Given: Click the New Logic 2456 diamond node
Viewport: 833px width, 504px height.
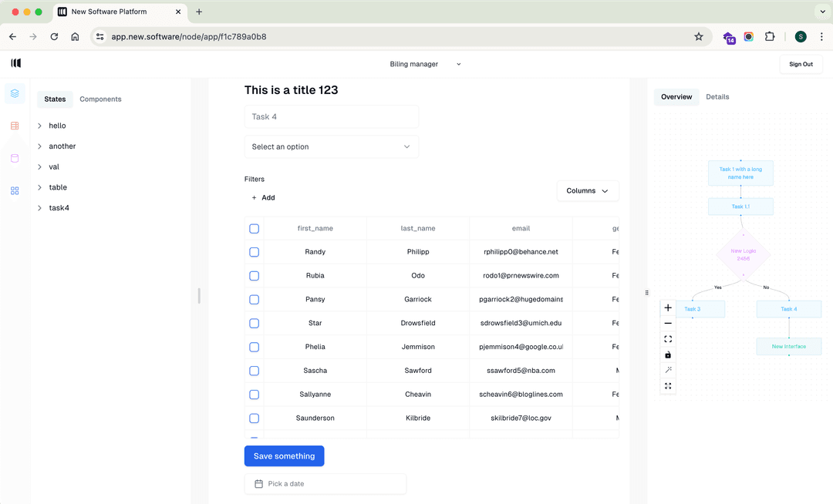Looking at the screenshot, I should (x=744, y=254).
